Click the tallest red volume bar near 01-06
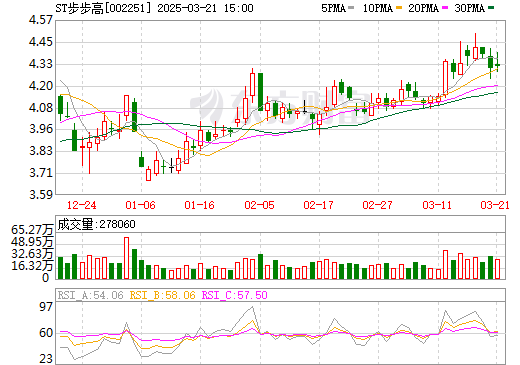This screenshot has width=520, height=365. [126, 258]
